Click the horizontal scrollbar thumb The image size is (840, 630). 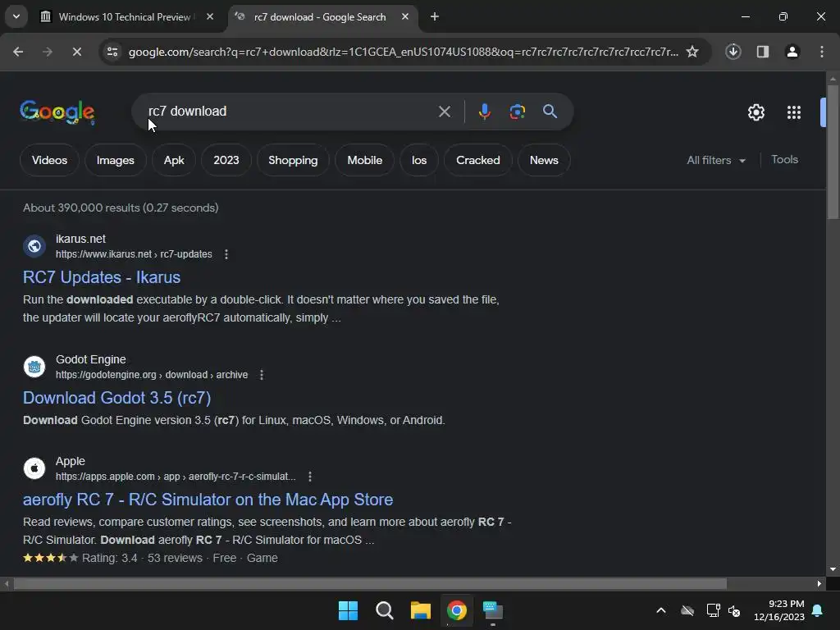click(370, 583)
